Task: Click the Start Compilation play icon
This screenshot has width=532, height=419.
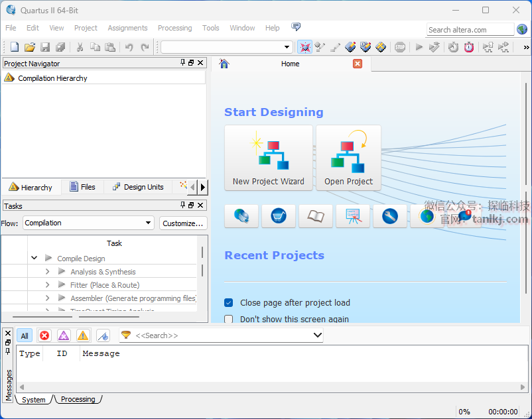Action: point(419,47)
